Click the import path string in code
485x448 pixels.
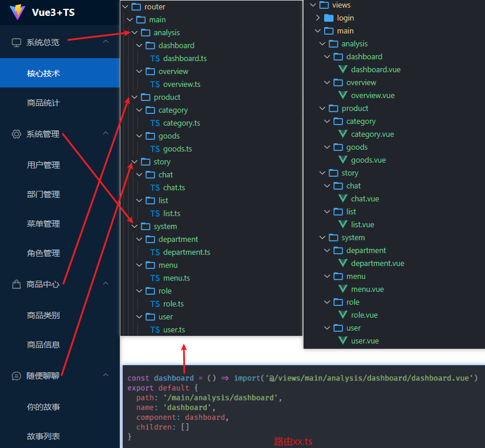369,378
